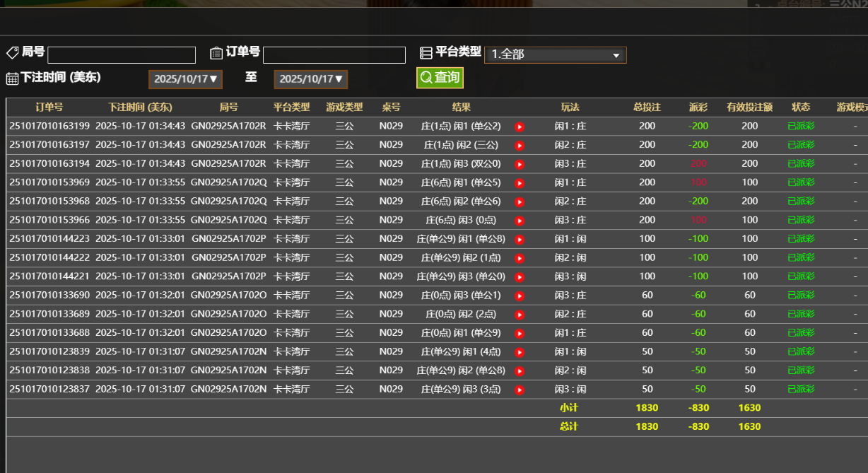The image size is (868, 473).
Task: Play the result replay for order 251017010123837
Action: 520,389
